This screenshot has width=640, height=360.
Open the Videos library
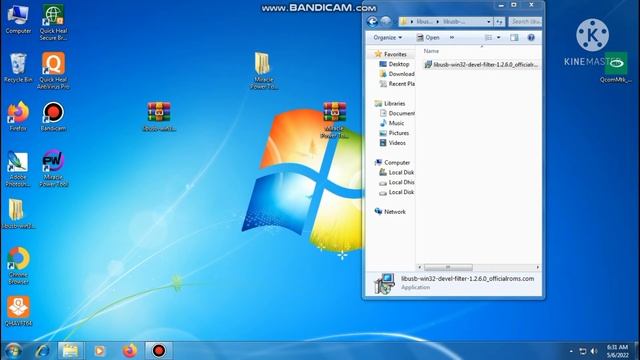click(x=393, y=143)
